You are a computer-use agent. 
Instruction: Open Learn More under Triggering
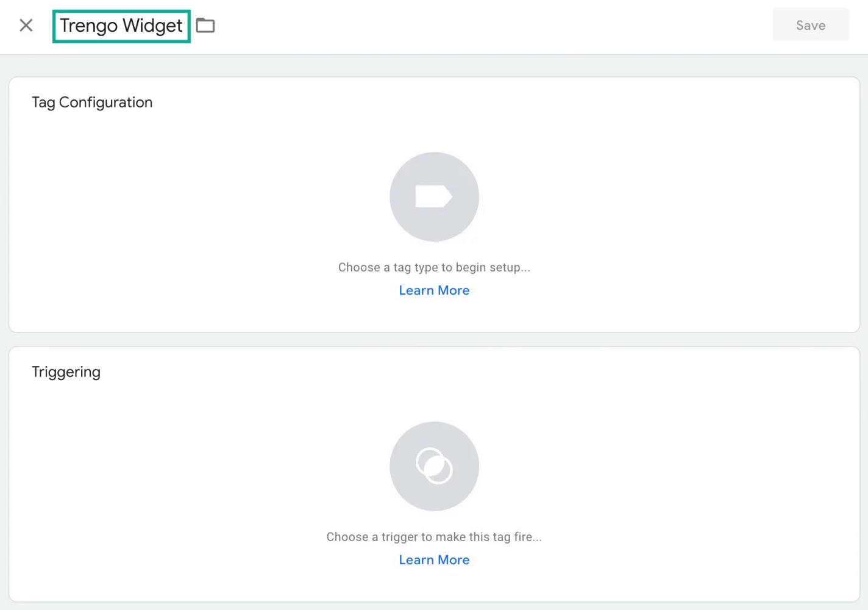coord(434,559)
